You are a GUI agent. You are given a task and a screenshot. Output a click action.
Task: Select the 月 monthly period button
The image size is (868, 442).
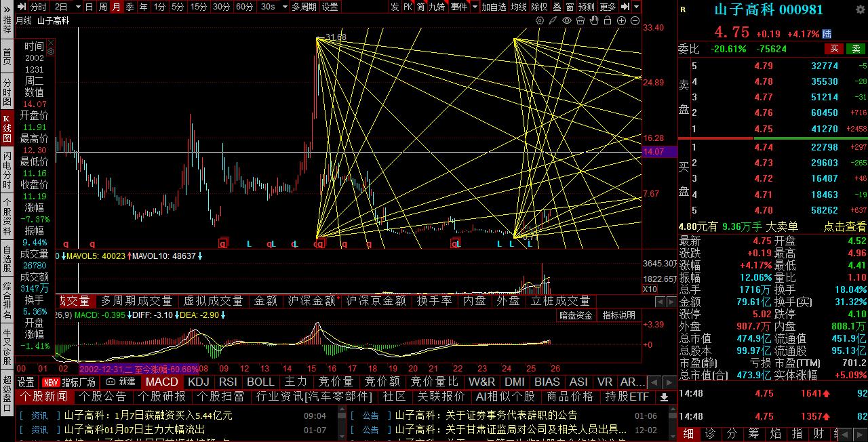pos(116,7)
